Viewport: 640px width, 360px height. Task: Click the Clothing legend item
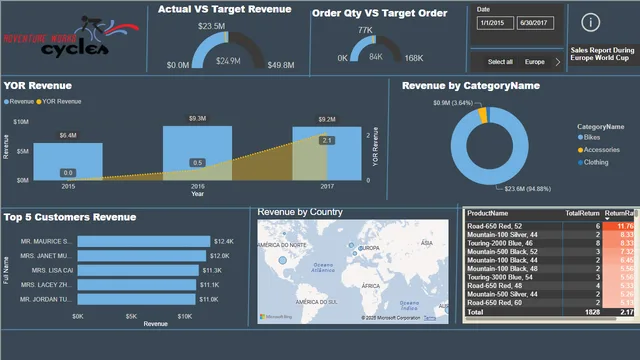point(593,162)
